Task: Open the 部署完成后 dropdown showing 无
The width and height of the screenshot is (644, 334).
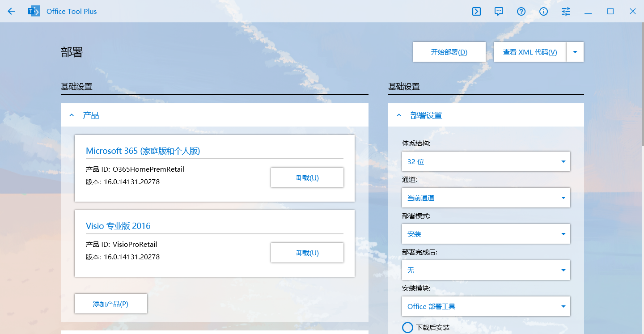Action: point(486,270)
